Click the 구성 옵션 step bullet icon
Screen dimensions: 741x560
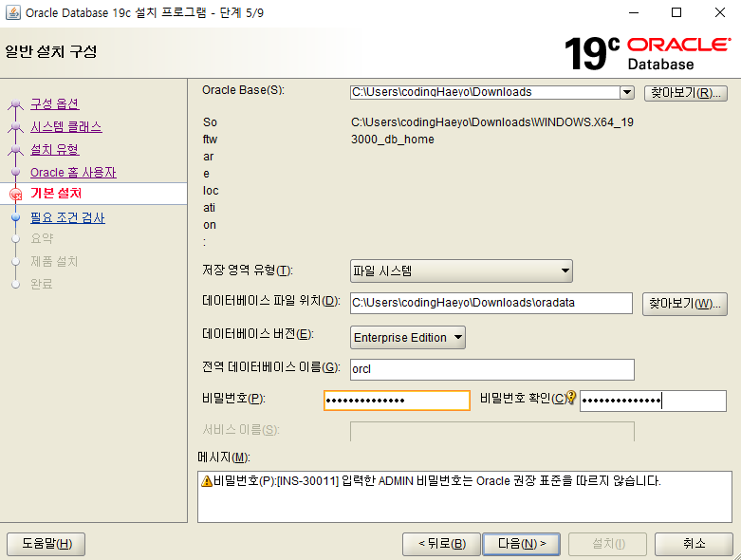click(x=15, y=104)
